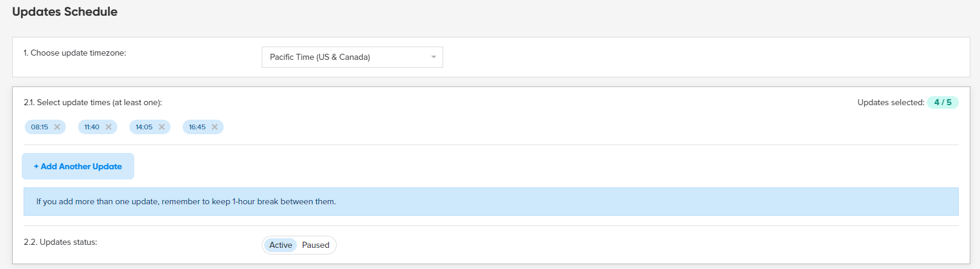This screenshot has height=269, width=980.
Task: Open timezone dropdown via arrow icon
Action: point(433,57)
